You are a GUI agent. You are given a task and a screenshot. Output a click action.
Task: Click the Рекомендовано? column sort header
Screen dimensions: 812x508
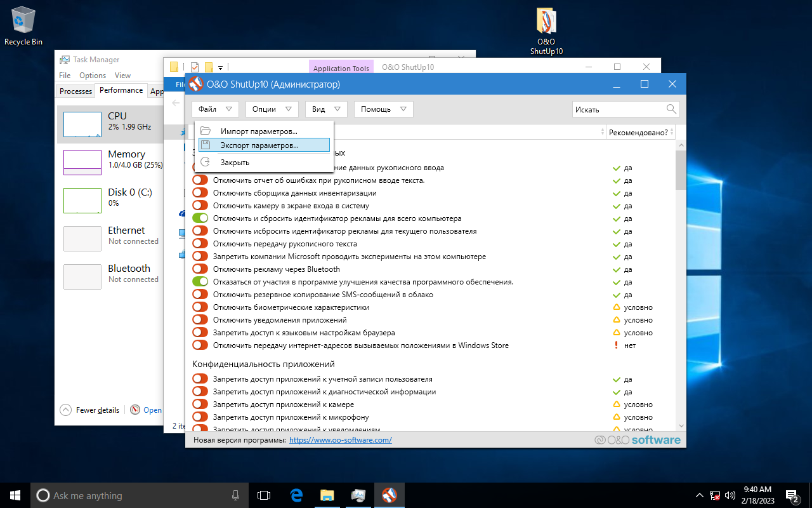tap(640, 132)
